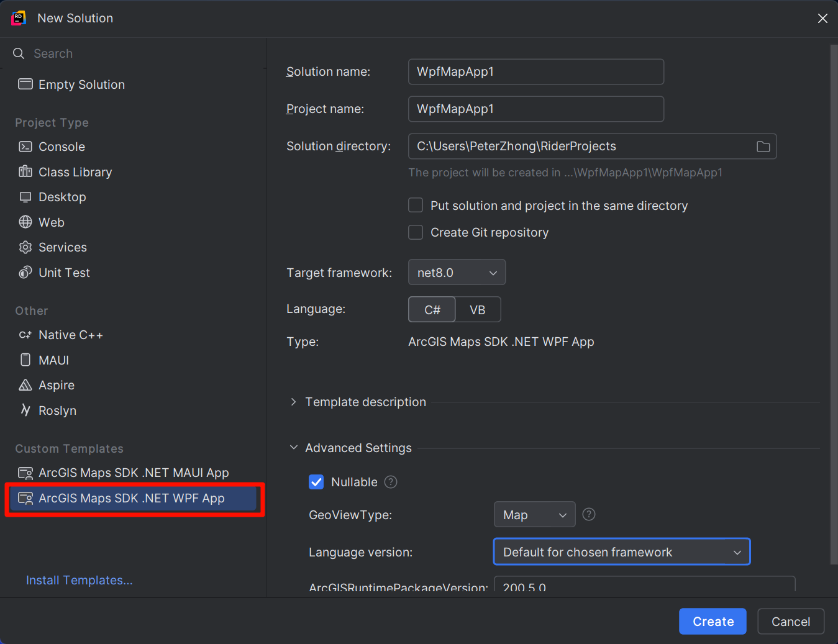
Task: Select MAUI template
Action: click(x=134, y=360)
